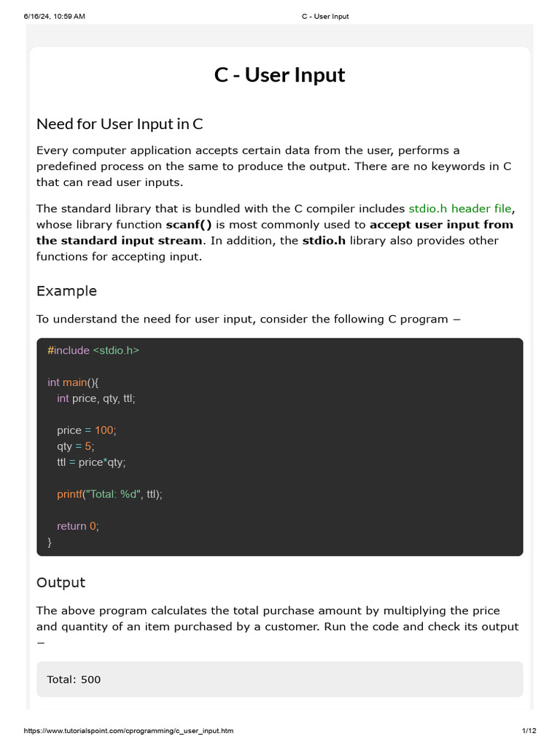
Task: Click the "Need for User Input in C" heading
Action: pyautogui.click(x=120, y=124)
